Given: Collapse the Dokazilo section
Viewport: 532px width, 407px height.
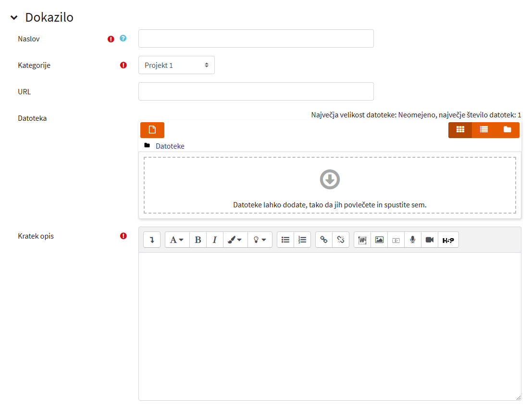Looking at the screenshot, I should (14, 18).
